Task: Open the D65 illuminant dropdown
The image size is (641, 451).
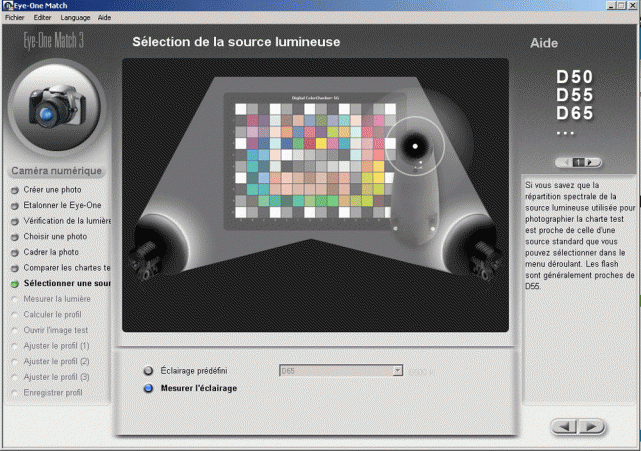Action: pos(341,371)
